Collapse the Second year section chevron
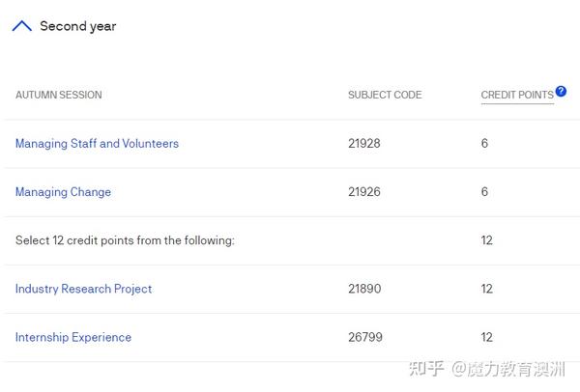The image size is (580, 392). point(22,26)
